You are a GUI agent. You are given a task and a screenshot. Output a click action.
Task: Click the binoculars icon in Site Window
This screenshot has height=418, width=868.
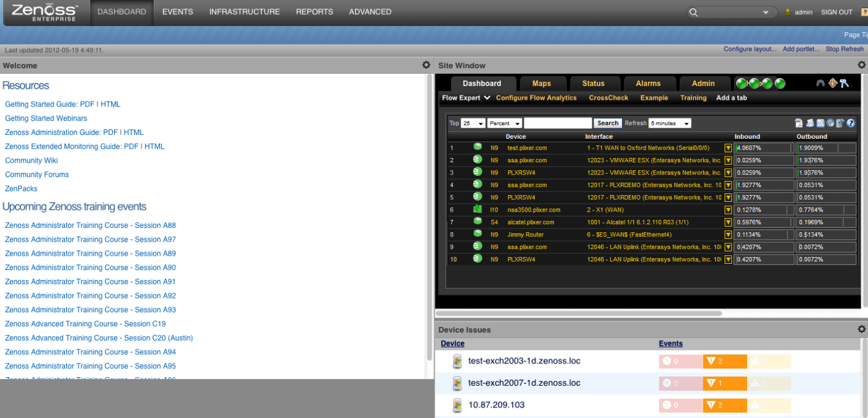point(820,83)
